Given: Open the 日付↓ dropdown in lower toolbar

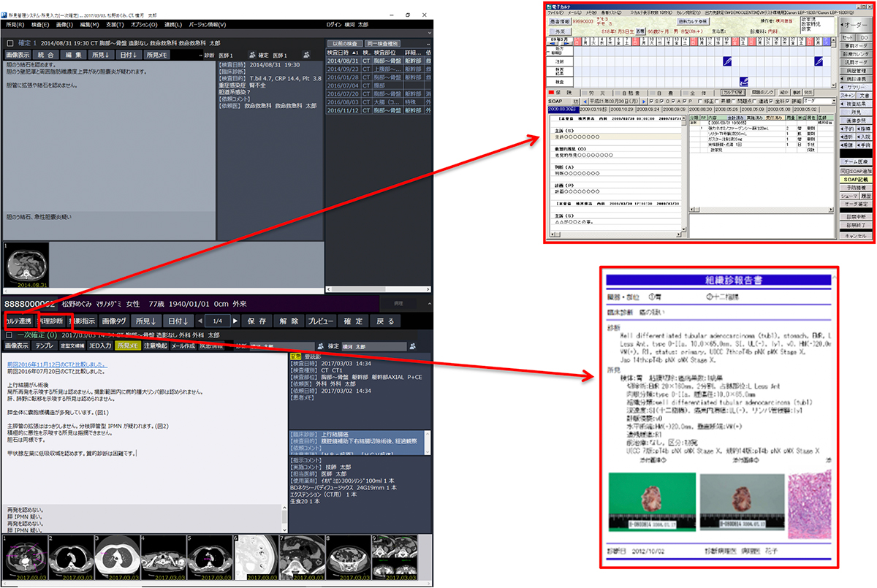Looking at the screenshot, I should pos(178,321).
